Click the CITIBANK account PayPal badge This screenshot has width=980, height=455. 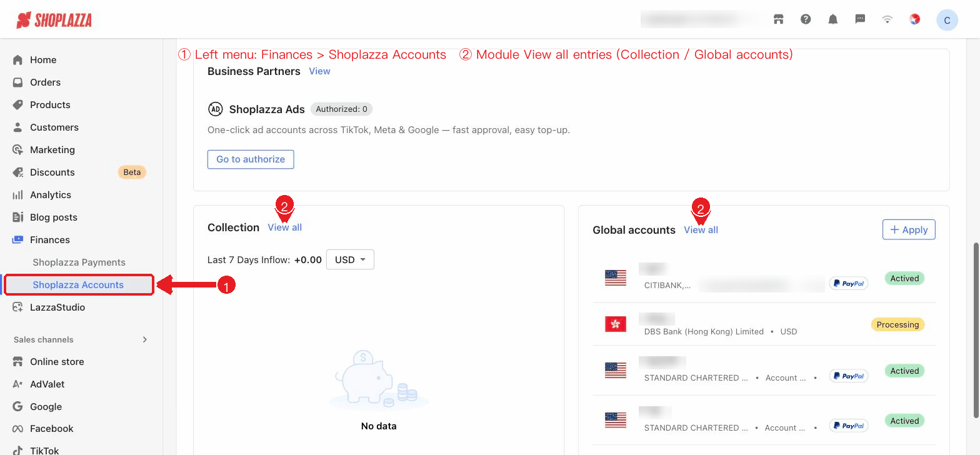849,284
